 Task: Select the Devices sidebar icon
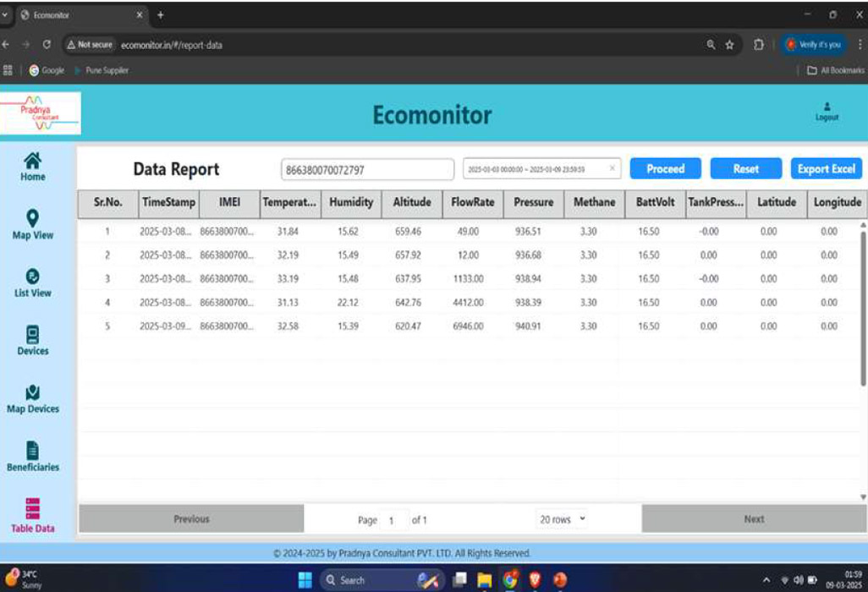33,335
